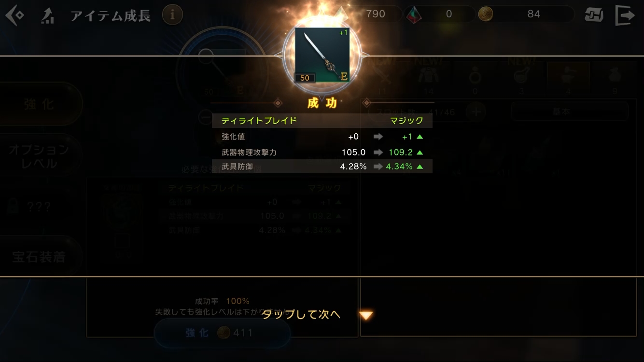Open the growth stats chart icon
This screenshot has width=644, height=362.
(x=47, y=16)
